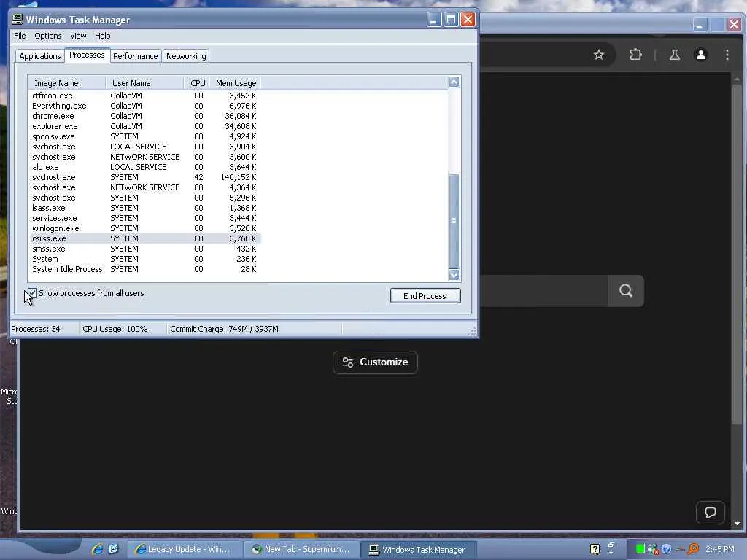Select the smss.exe process
Image resolution: width=747 pixels, height=560 pixels.
[x=144, y=249]
